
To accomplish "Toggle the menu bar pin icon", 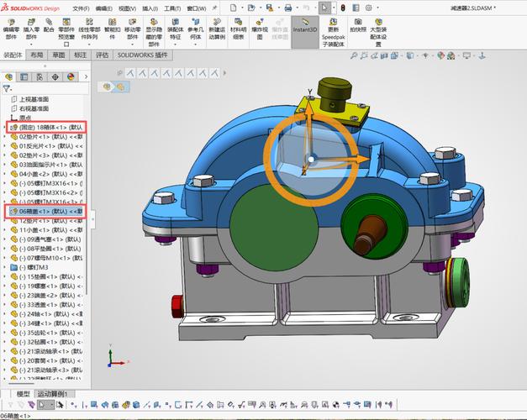I will (215, 8).
